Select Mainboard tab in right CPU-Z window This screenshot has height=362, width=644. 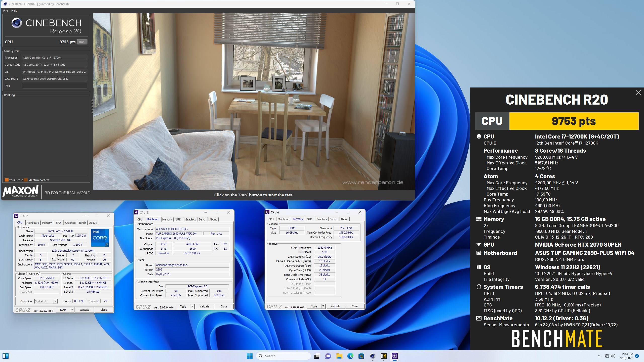coord(284,219)
